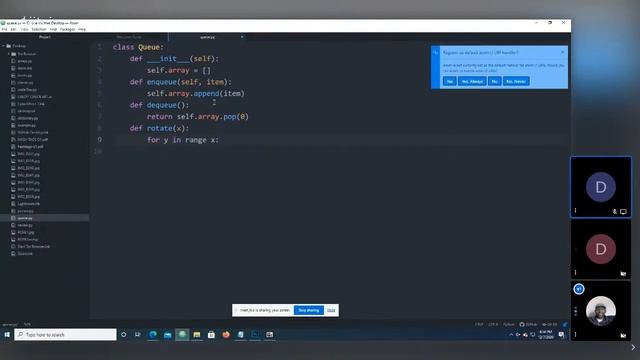Screen dimensions: 640x360
Task: Collapse the Desktop root folder
Action: click(x=4, y=46)
